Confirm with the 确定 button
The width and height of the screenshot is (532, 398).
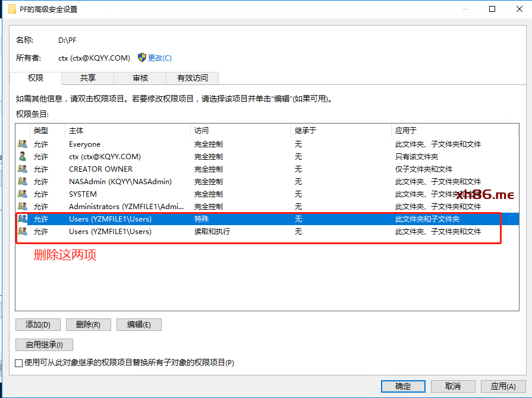pyautogui.click(x=402, y=386)
